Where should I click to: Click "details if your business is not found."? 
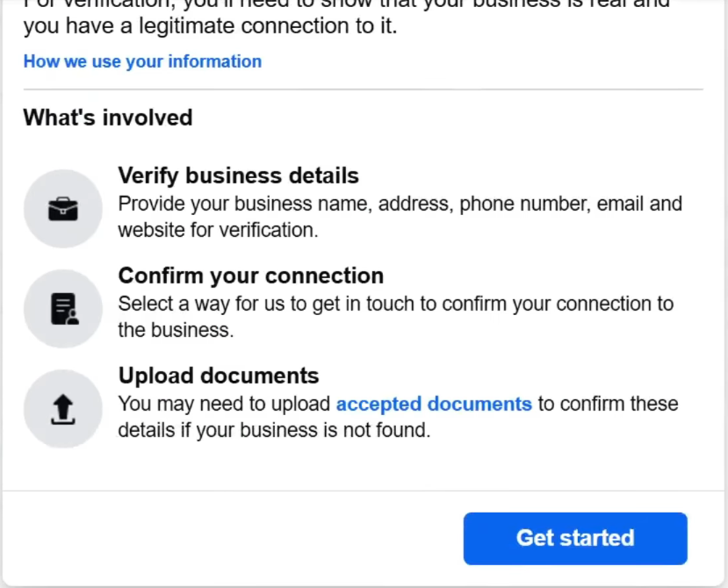click(x=274, y=430)
